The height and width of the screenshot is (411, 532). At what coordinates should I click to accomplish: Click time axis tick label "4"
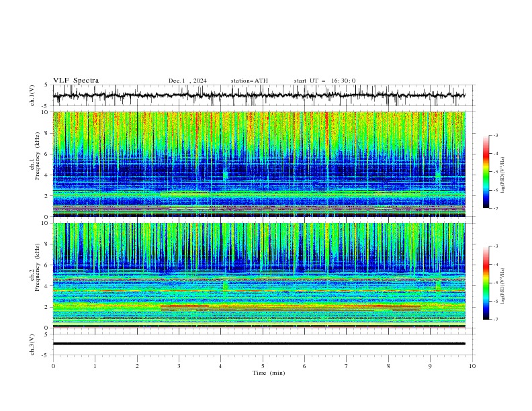220,366
